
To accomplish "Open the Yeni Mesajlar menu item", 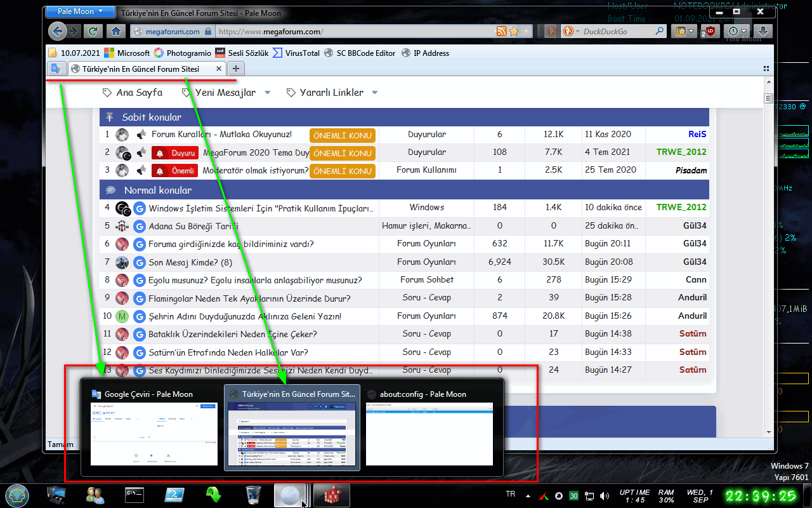I will [x=219, y=93].
